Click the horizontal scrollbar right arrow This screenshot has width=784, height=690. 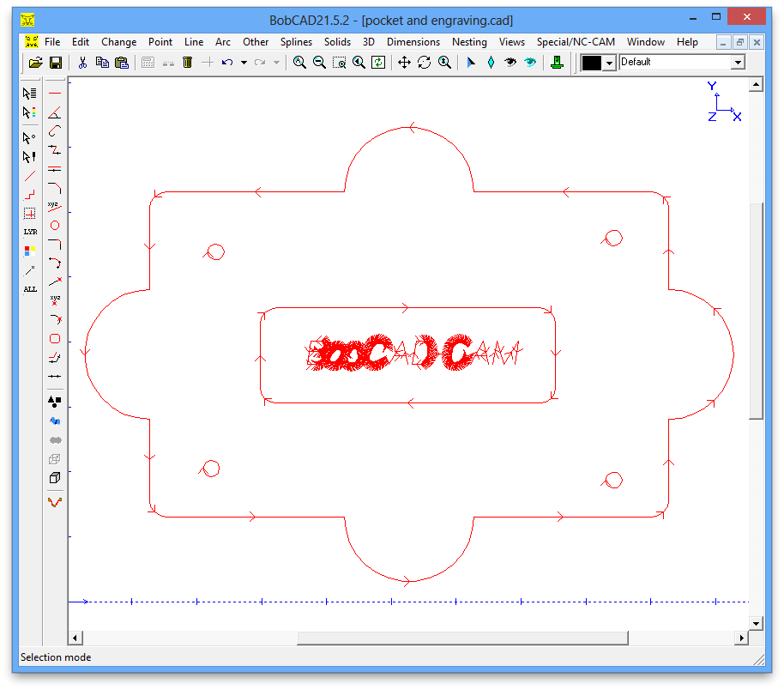click(741, 638)
